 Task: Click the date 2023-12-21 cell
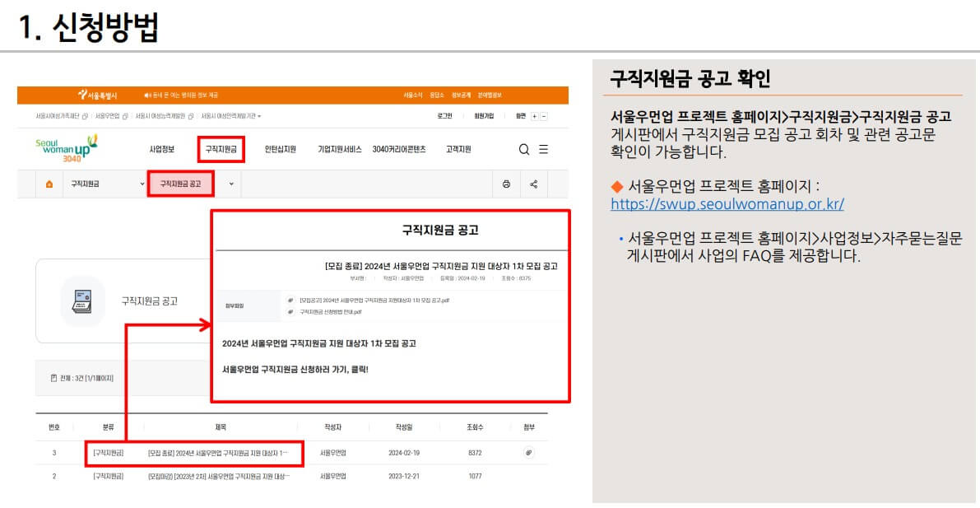click(404, 476)
